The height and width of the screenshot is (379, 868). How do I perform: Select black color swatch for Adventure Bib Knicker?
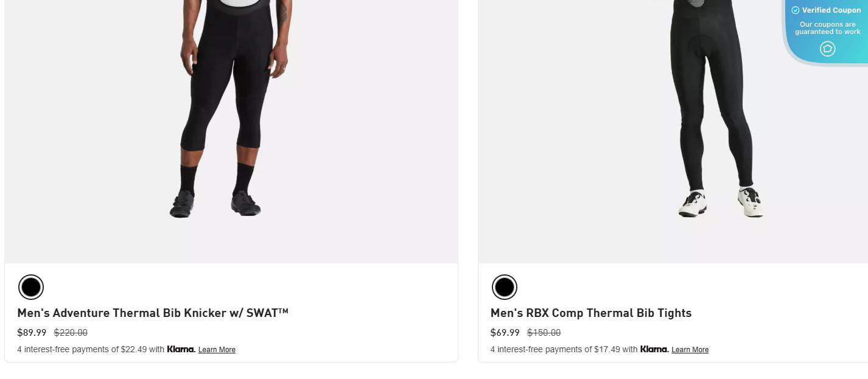(x=31, y=287)
